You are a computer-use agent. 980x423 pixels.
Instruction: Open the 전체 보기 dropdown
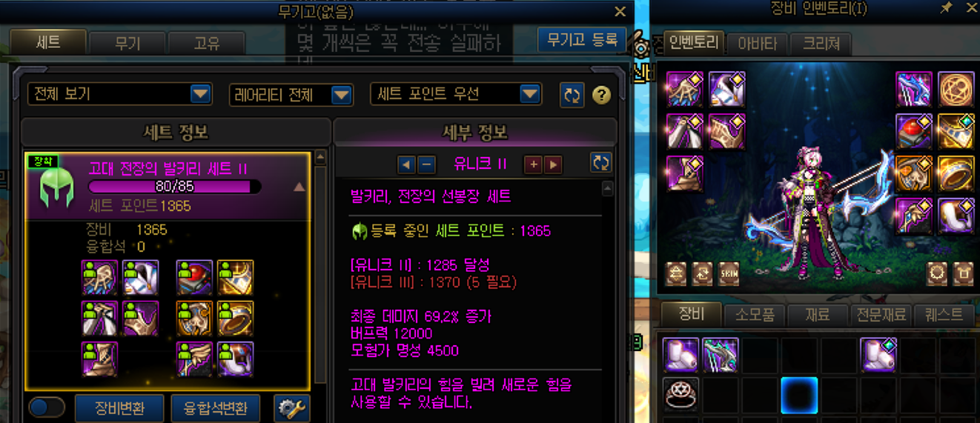pyautogui.click(x=120, y=94)
